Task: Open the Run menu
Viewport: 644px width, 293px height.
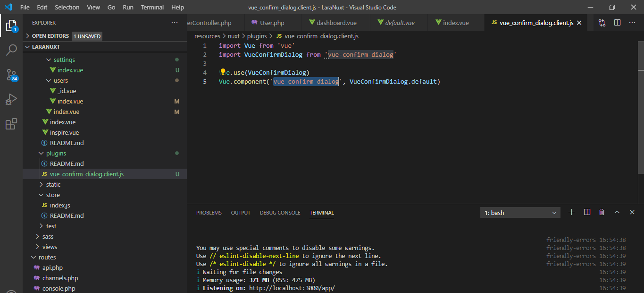Action: click(x=128, y=7)
